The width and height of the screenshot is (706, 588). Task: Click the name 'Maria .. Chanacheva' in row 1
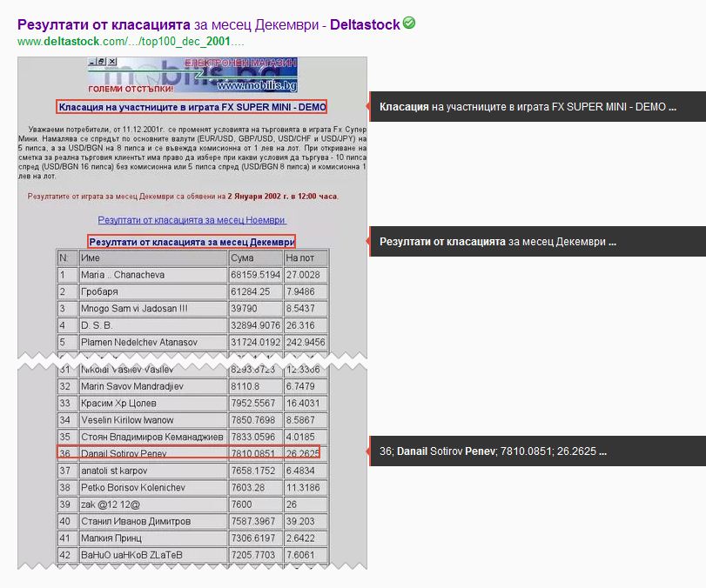tap(123, 275)
